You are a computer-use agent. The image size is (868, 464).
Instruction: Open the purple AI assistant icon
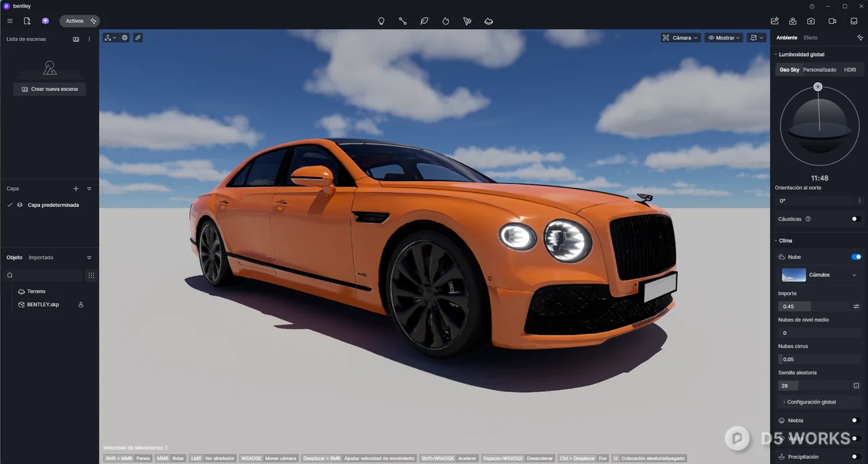click(x=45, y=21)
